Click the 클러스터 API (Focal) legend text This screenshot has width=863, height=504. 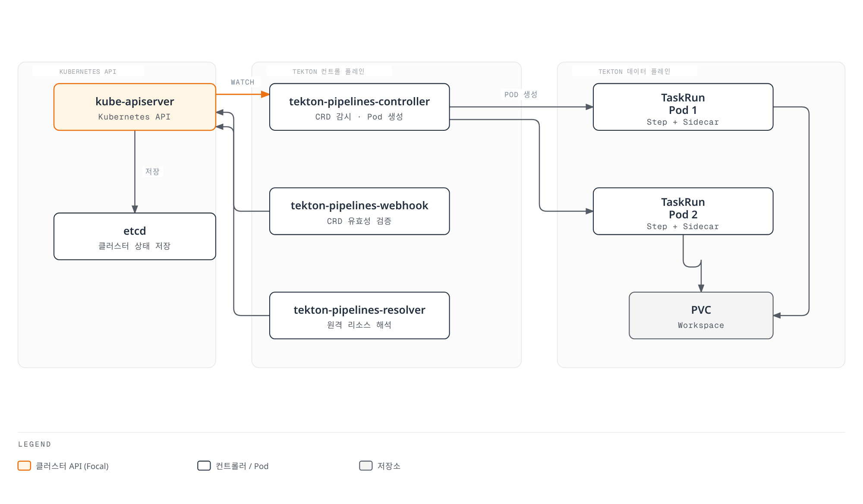[x=72, y=466]
